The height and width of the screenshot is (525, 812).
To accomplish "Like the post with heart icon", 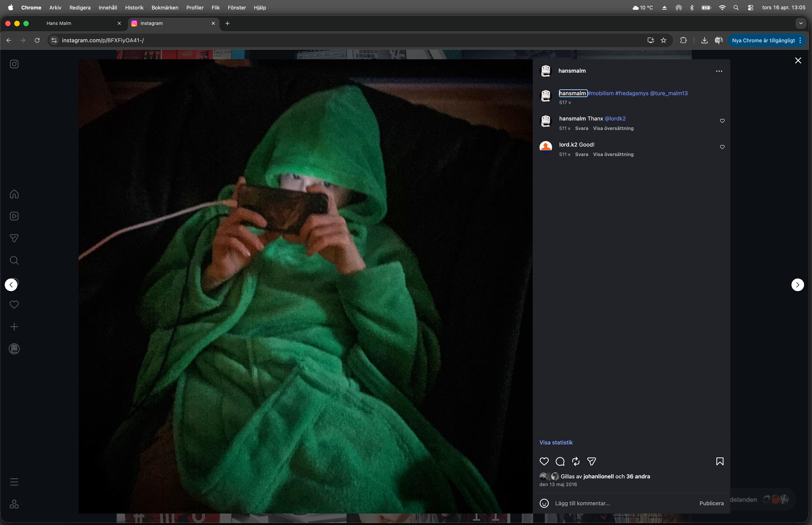I will (x=544, y=461).
